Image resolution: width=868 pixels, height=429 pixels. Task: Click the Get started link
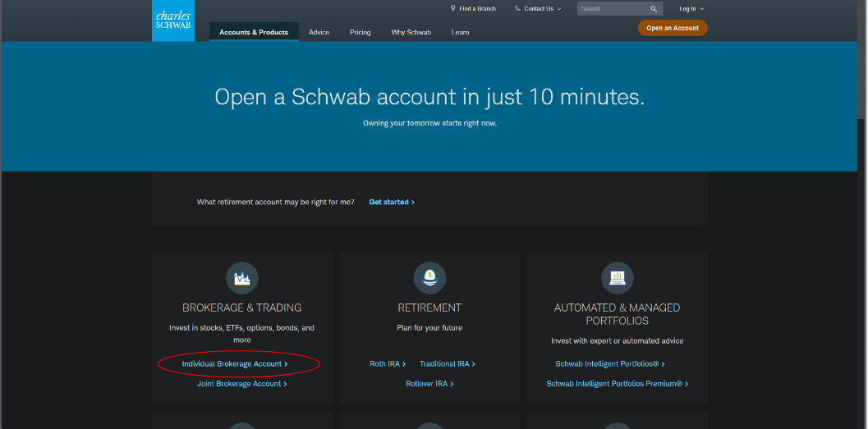(391, 202)
